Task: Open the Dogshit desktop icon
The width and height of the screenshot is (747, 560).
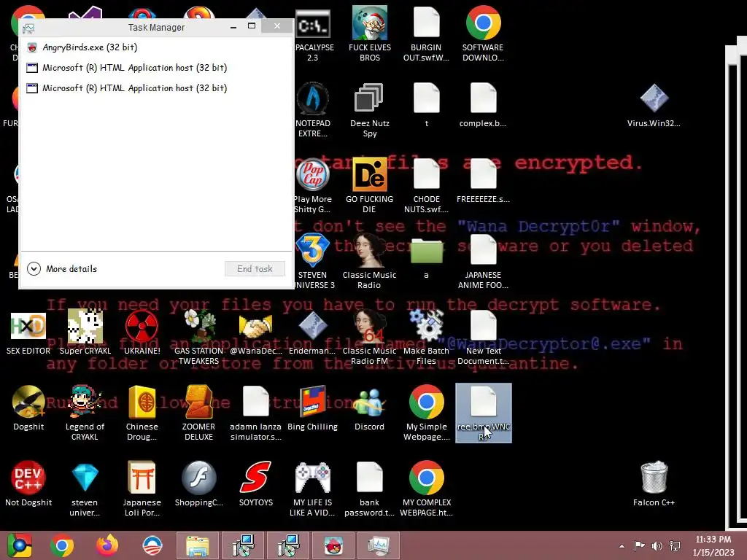Action: (28, 408)
